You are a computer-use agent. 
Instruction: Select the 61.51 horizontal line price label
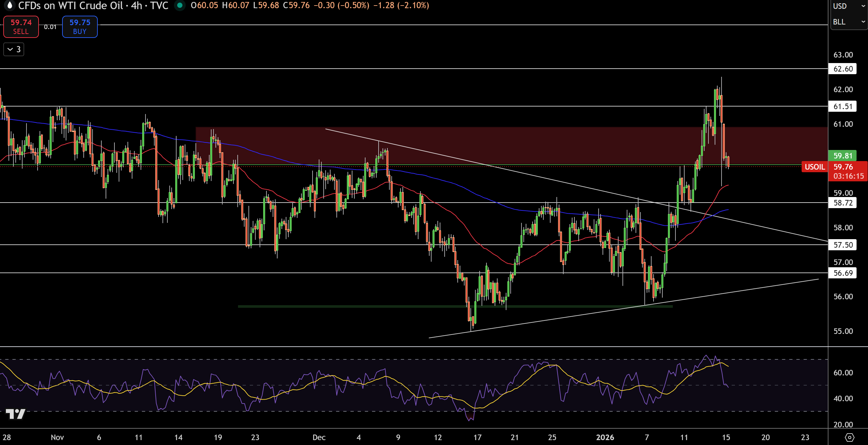coord(842,107)
